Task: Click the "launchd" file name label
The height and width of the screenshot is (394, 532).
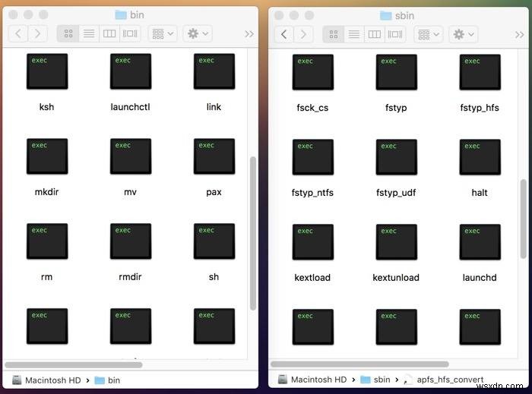Action: [480, 277]
